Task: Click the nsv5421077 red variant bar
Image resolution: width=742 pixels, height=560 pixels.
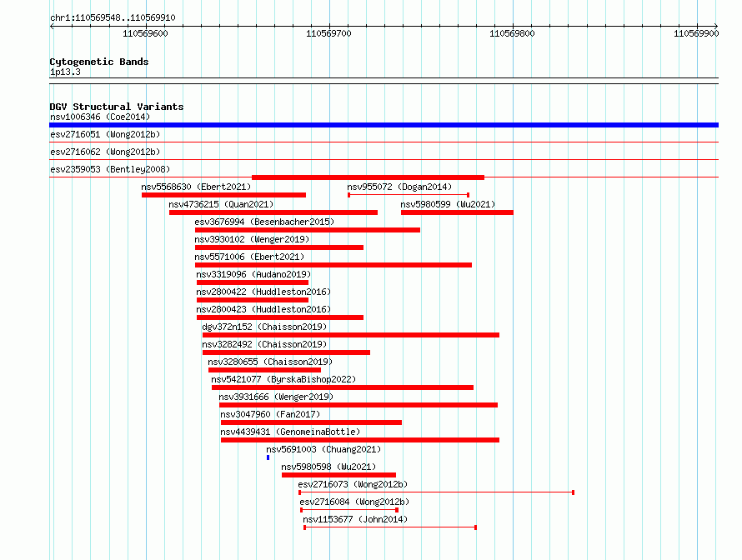Action: point(343,387)
